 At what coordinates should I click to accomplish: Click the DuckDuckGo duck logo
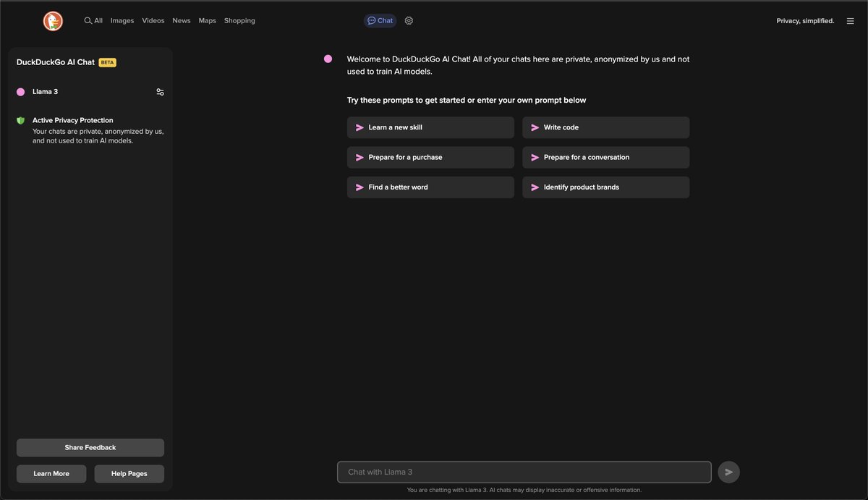pos(53,21)
